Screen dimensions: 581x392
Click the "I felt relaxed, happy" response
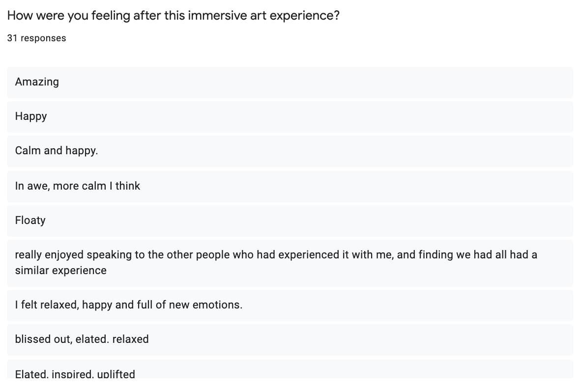pyautogui.click(x=129, y=305)
